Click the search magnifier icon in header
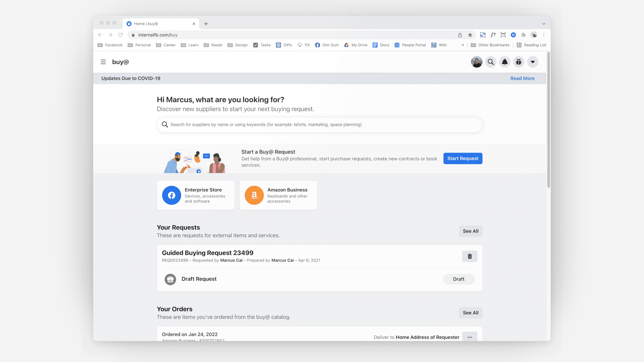 [x=491, y=62]
